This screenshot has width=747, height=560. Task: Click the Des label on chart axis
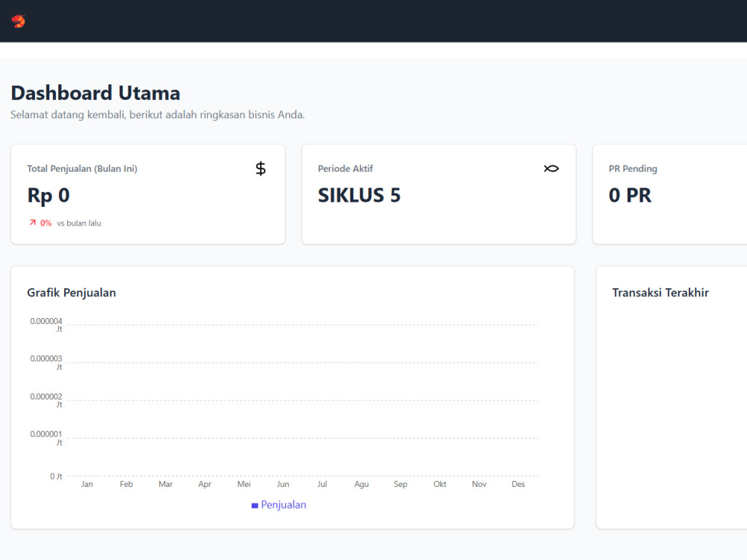(x=518, y=484)
